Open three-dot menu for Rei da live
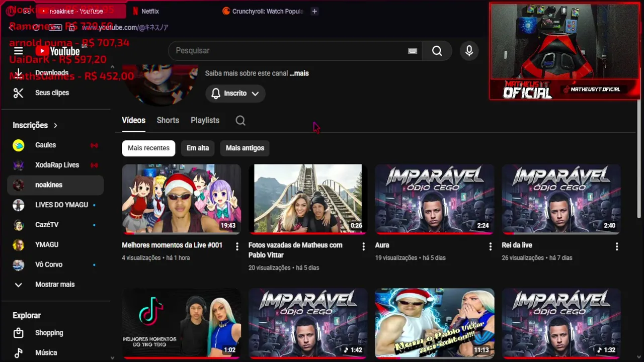The height and width of the screenshot is (362, 644). coord(617,246)
